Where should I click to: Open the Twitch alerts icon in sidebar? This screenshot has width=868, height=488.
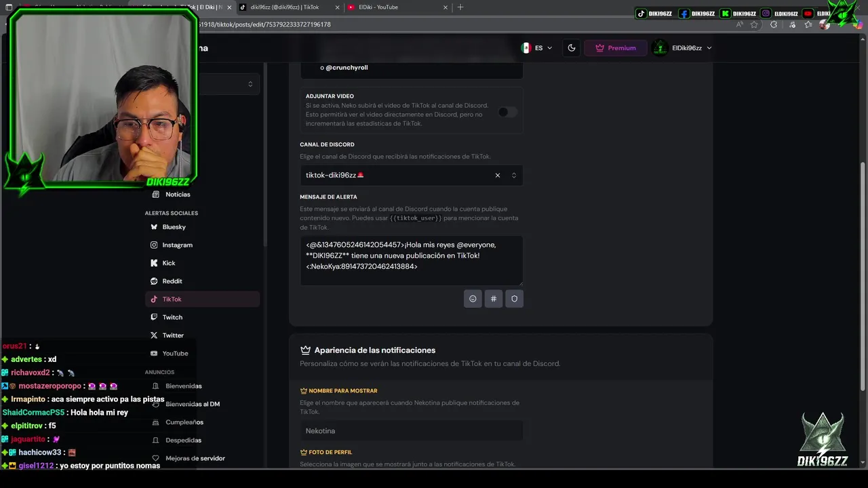[154, 317]
